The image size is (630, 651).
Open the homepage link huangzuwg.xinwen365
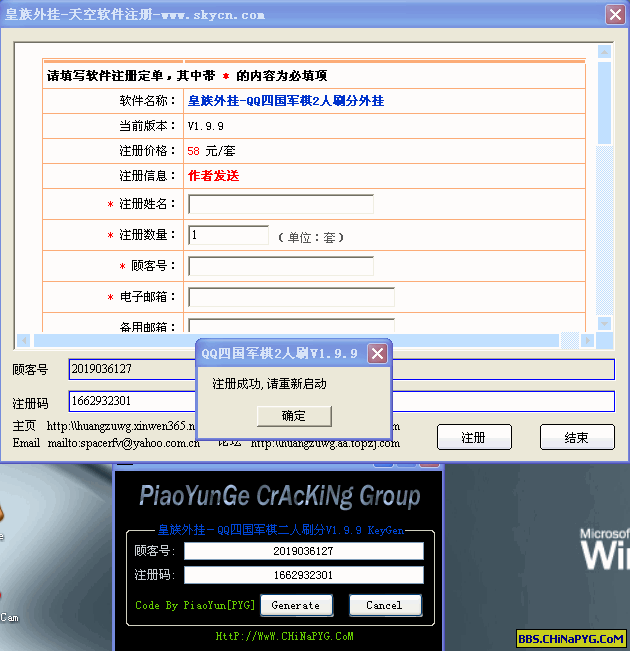[x=120, y=426]
